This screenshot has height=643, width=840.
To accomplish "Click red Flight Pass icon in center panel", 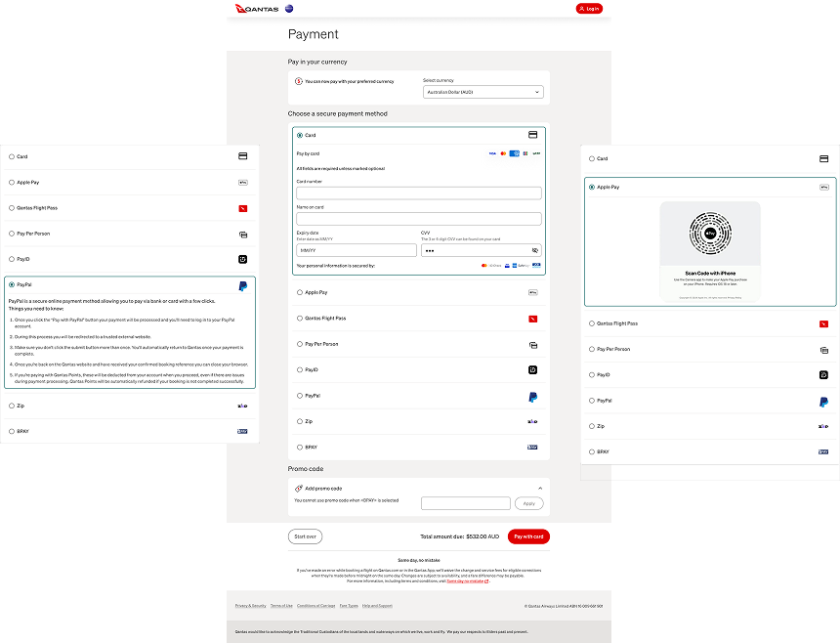I will [533, 319].
